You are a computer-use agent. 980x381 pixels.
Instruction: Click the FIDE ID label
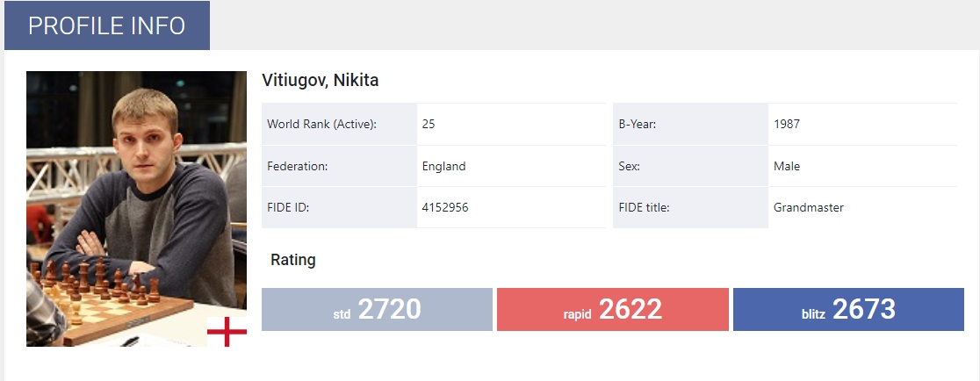coord(288,208)
